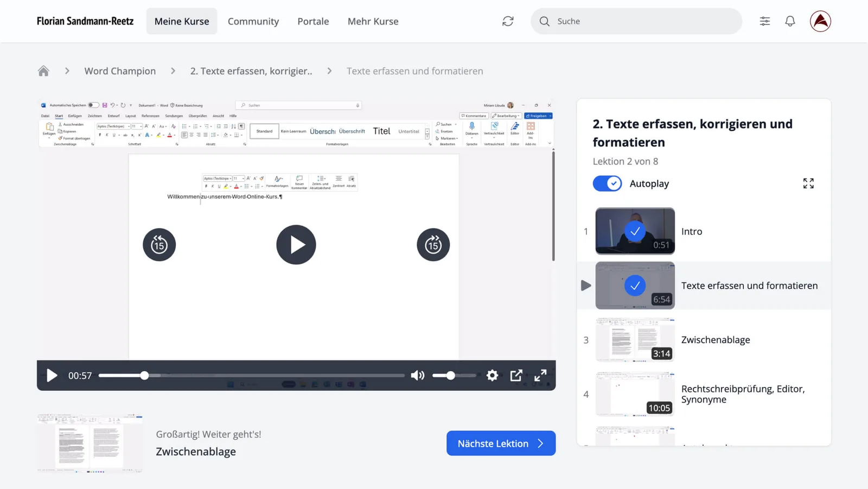Open the Community tab

(253, 21)
